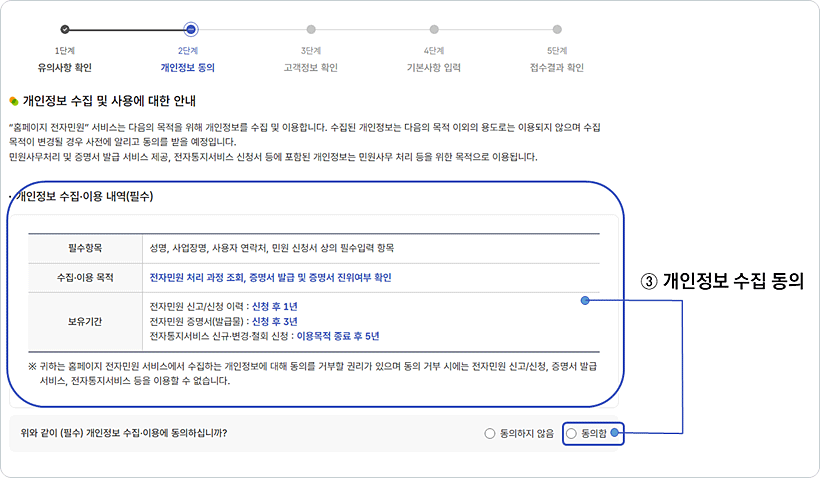Click the '수집·이용 목적' table header cell
Screen dimensions: 820x478
(85, 278)
